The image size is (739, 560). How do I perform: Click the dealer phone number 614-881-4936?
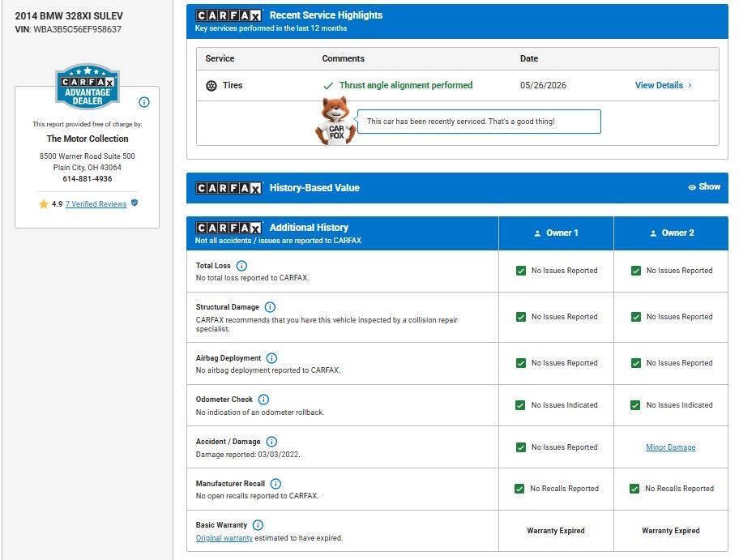click(x=88, y=179)
